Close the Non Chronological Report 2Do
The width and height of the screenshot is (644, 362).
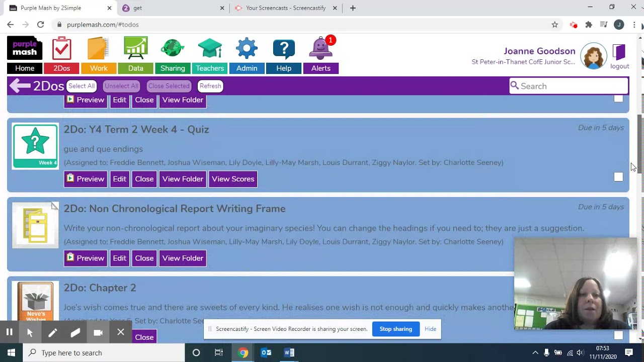(144, 258)
